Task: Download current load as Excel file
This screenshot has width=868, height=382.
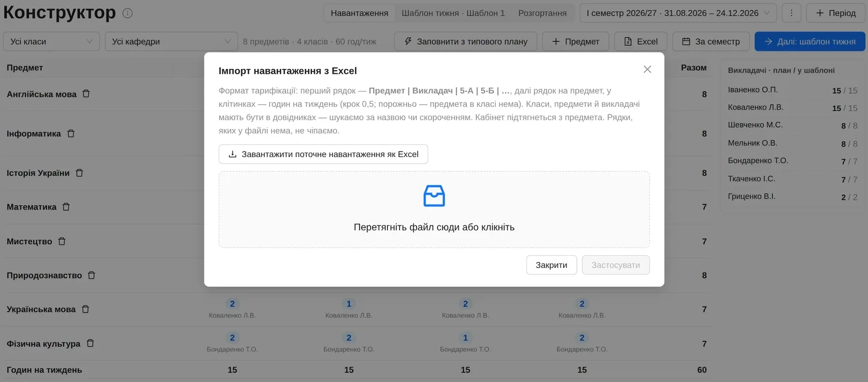Action: tap(324, 154)
